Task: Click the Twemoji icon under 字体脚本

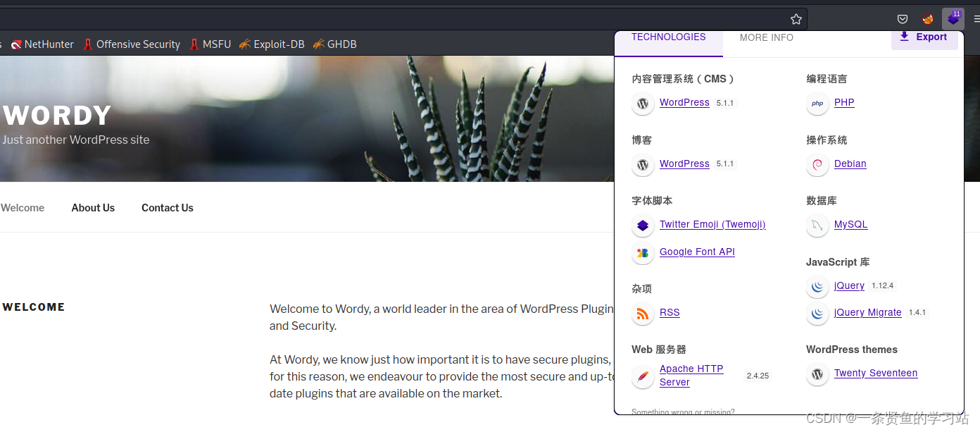Action: 642,226
